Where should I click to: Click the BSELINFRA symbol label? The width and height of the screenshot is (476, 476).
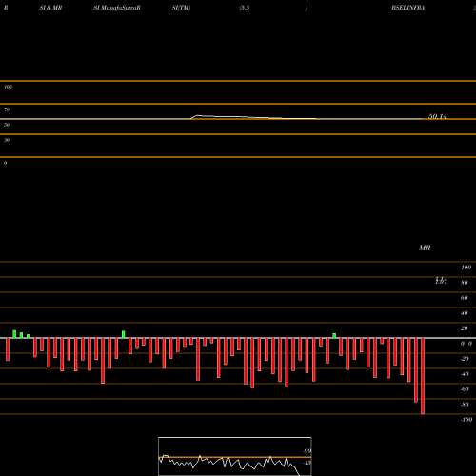pos(408,8)
